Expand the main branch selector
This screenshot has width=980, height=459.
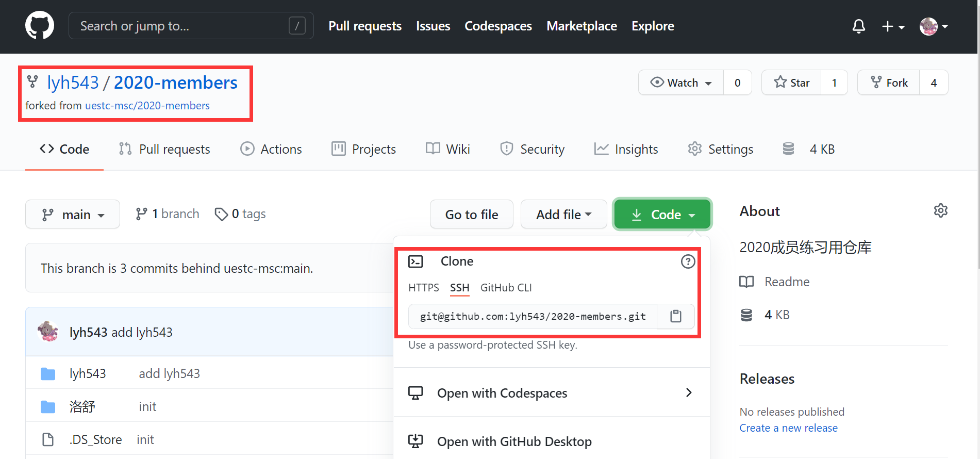click(x=73, y=214)
